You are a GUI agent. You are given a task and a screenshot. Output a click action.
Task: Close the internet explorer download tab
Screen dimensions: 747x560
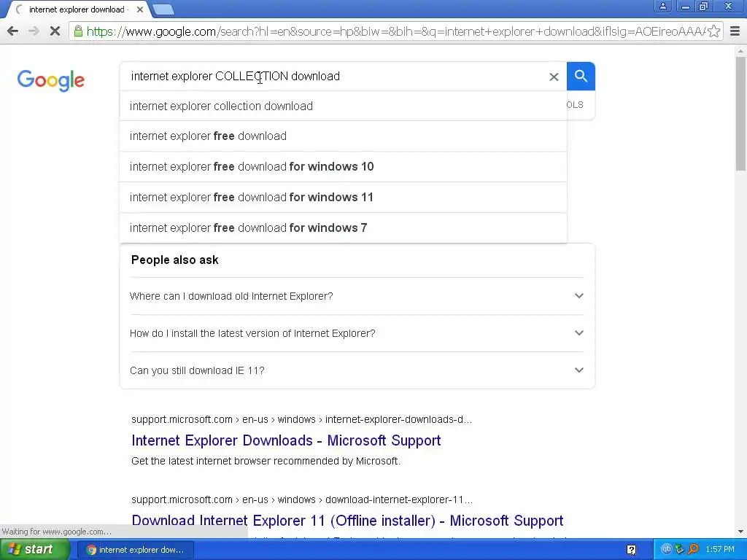[139, 9]
